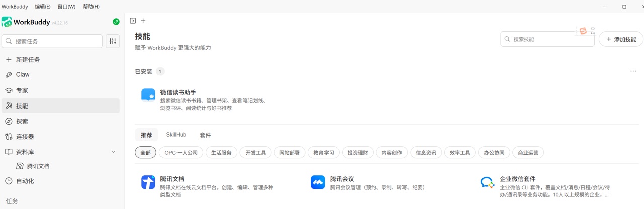Open a new tab with plus icon
This screenshot has width=644, height=209.
pyautogui.click(x=143, y=21)
